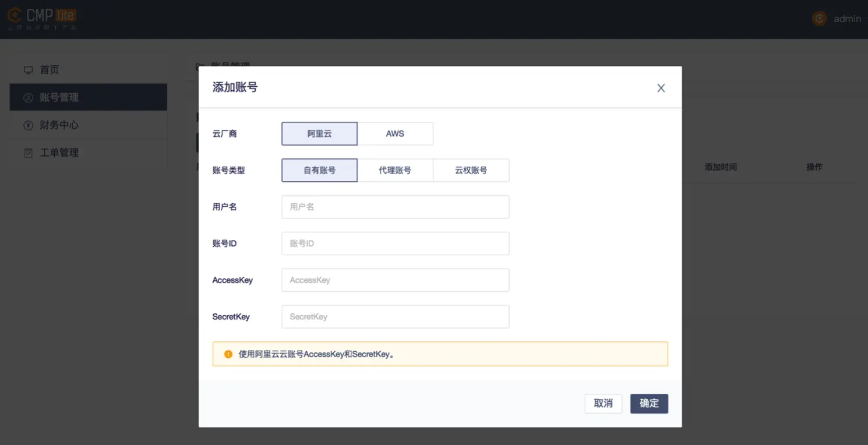868x445 pixels.
Task: Open 首页 in the sidebar
Action: (89, 70)
